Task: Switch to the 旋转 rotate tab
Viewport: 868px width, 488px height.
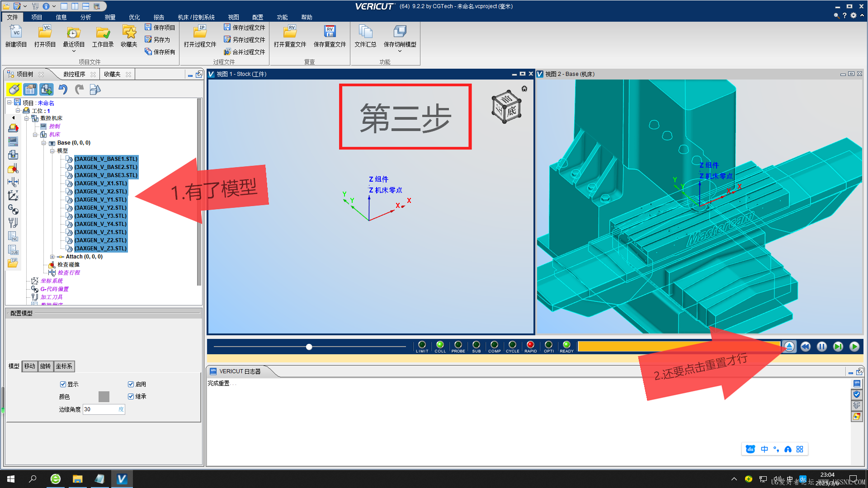Action: (45, 366)
